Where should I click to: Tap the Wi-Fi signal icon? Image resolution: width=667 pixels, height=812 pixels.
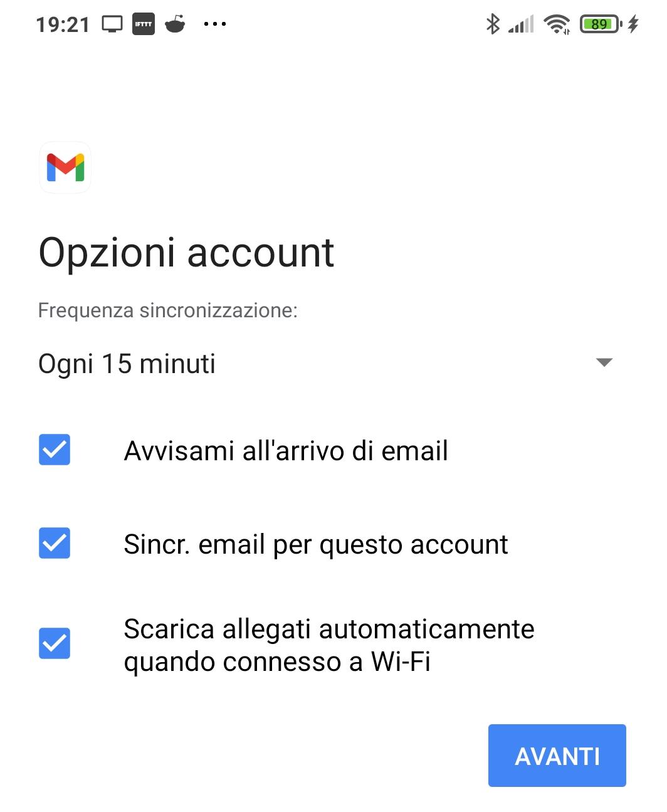point(557,24)
